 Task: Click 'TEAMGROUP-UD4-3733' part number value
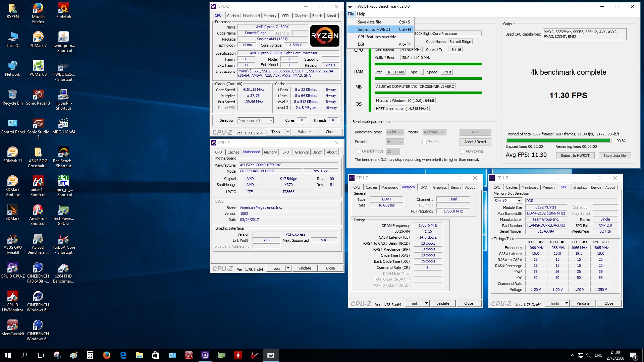546,226
